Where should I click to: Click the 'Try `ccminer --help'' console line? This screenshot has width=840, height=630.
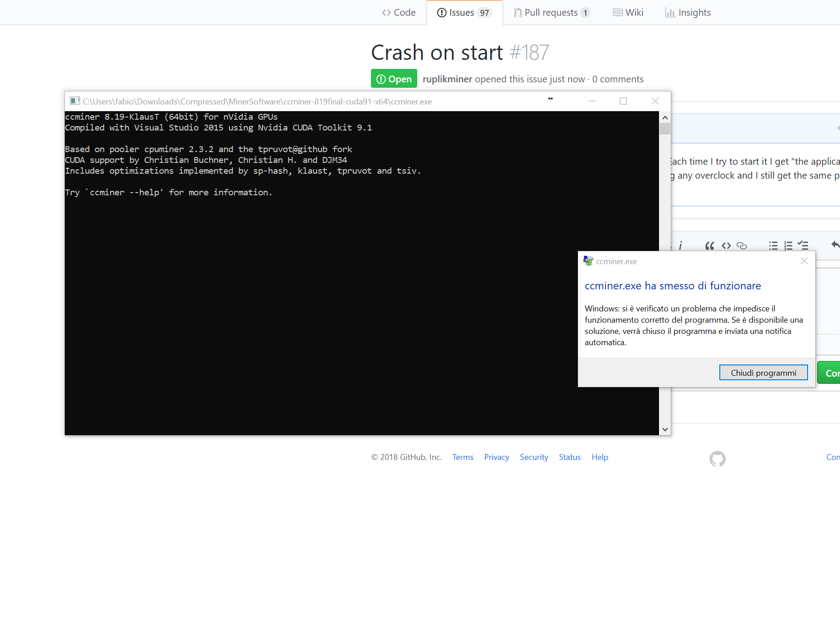click(x=169, y=193)
